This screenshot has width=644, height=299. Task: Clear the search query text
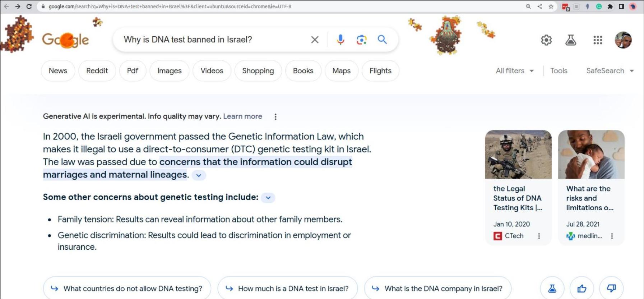[315, 40]
